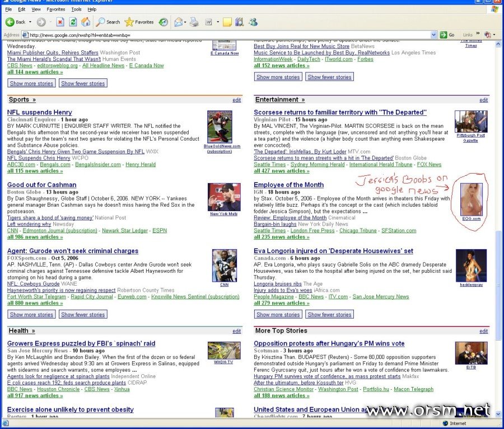Launch Messenger from the toolbar icon
Viewport: 504px width, 429px height.
pyautogui.click(x=253, y=22)
